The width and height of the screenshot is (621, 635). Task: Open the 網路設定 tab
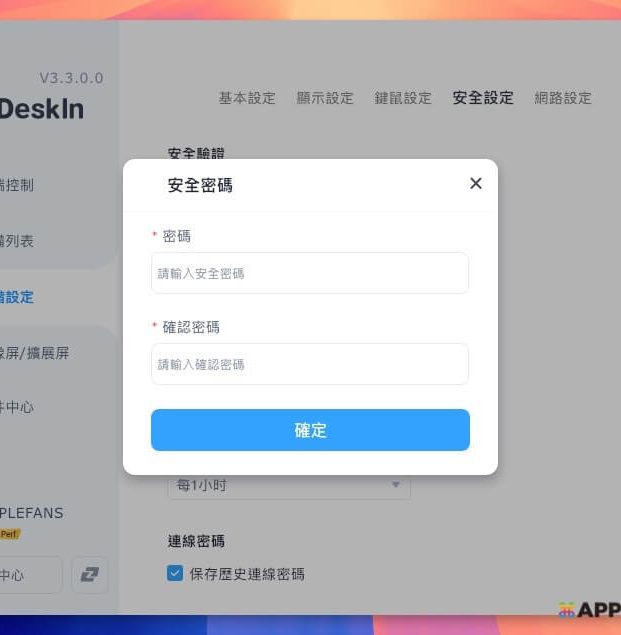(563, 98)
